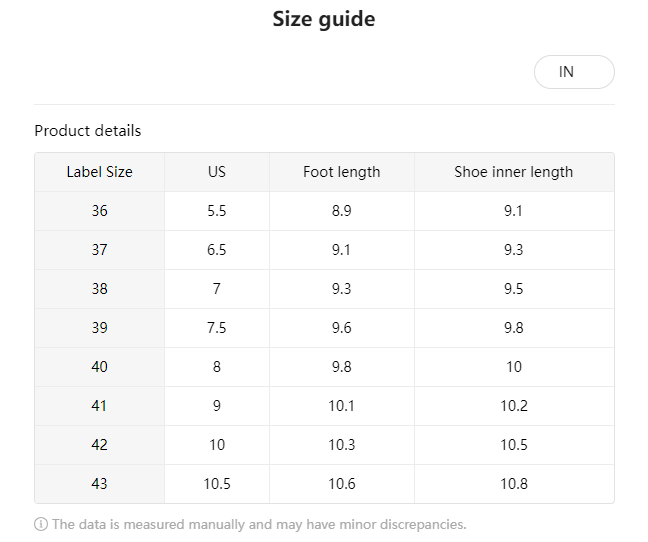Pick label size 43 cell
Image resolution: width=648 pixels, height=542 pixels.
(99, 484)
